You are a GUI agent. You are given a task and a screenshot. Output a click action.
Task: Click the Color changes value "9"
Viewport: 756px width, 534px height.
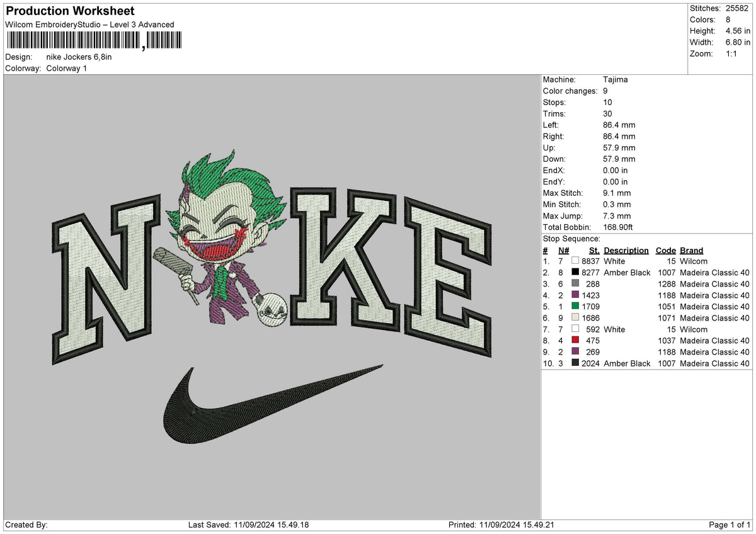[605, 91]
